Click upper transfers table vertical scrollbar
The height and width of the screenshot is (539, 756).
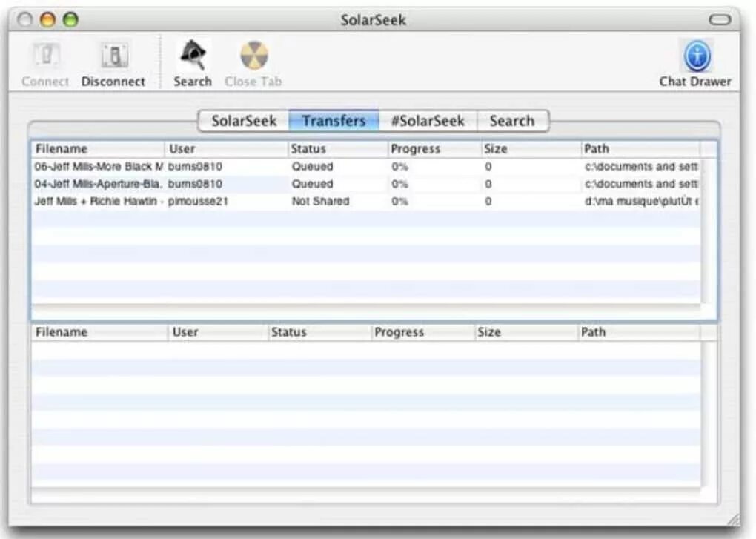point(709,231)
